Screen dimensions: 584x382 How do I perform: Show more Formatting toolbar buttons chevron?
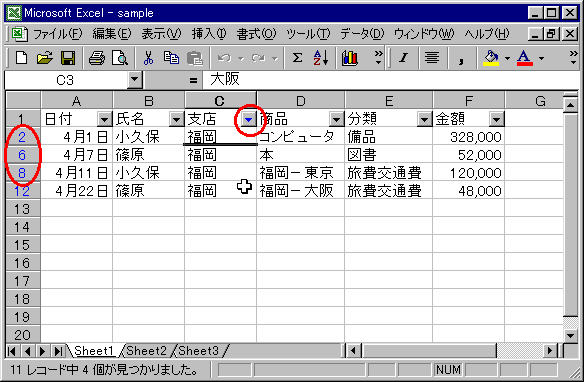pyautogui.click(x=574, y=58)
